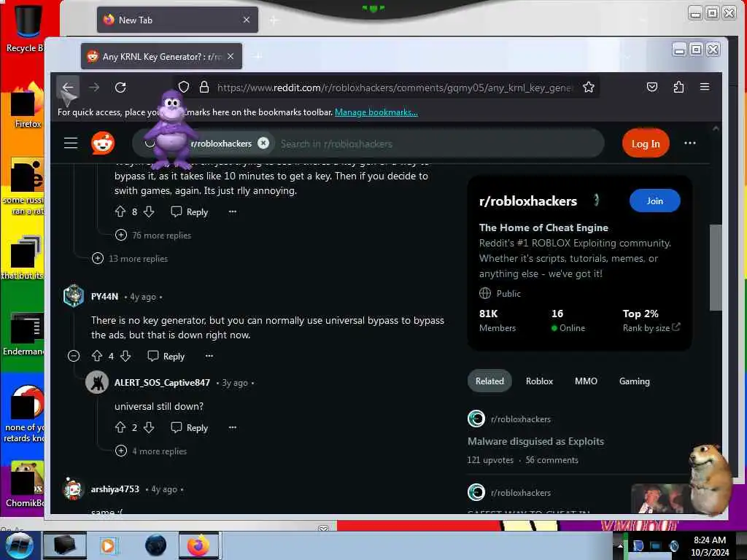Image resolution: width=747 pixels, height=560 pixels.
Task: Open Rank by size external link
Action: tap(651, 327)
